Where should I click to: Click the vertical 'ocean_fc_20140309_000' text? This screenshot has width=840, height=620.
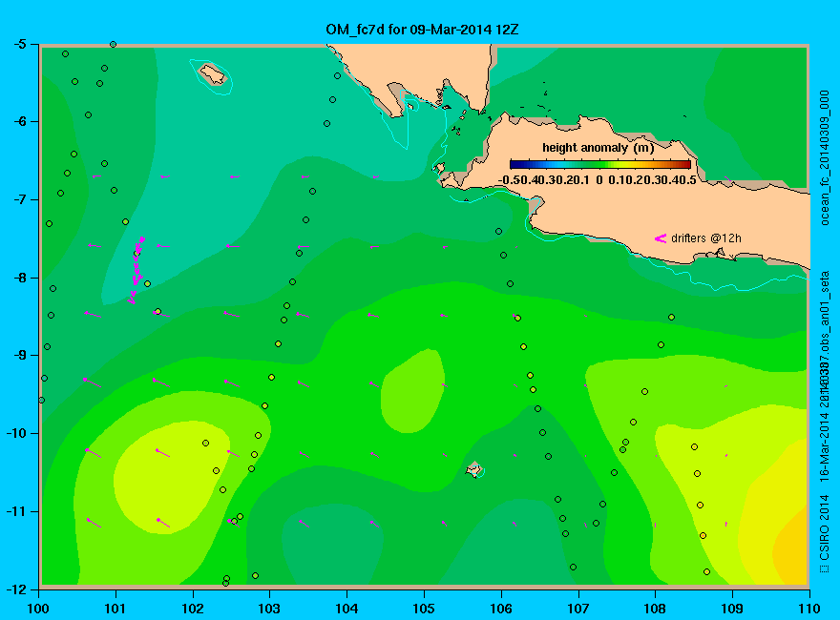pyautogui.click(x=825, y=158)
